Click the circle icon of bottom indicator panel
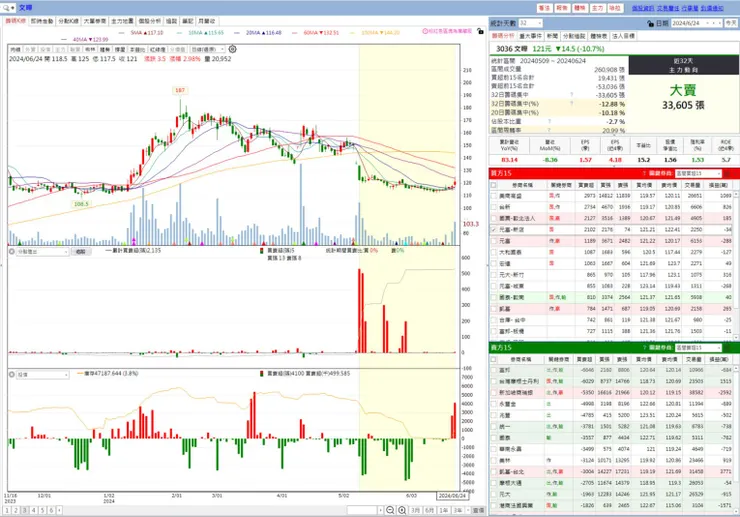Screen dimensions: 740x517 point(12,374)
